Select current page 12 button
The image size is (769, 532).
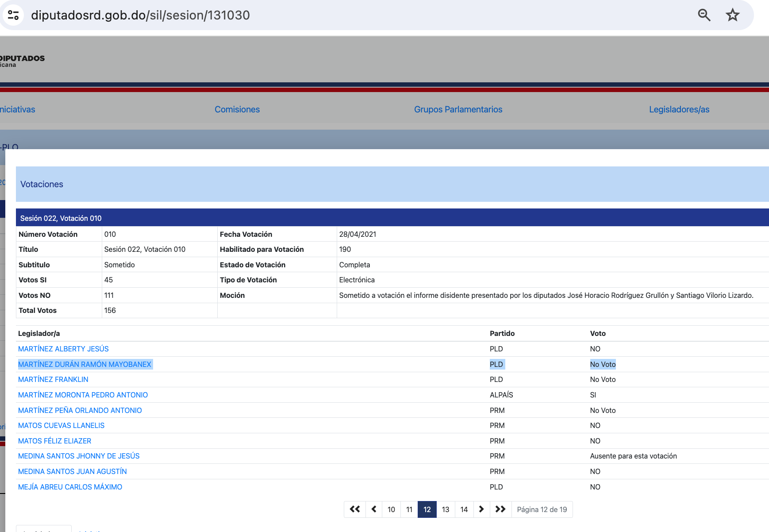(427, 509)
